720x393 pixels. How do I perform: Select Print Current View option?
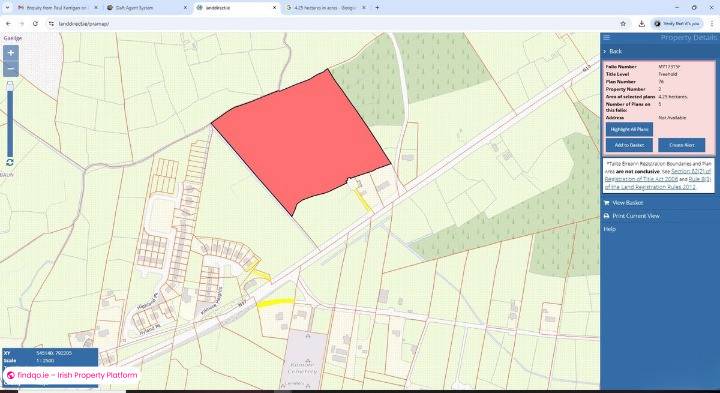(x=636, y=216)
